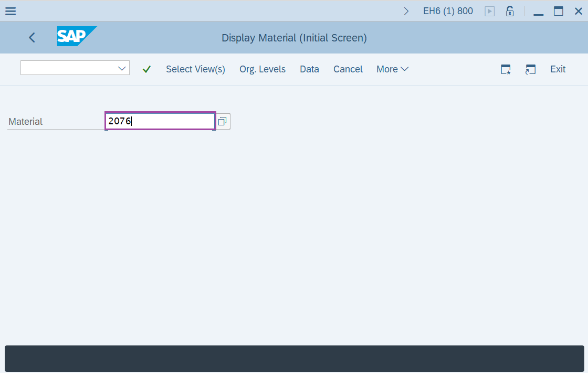Viewport: 588px width, 374px height.
Task: Choose Org. Levels in the toolbar
Action: 262,69
